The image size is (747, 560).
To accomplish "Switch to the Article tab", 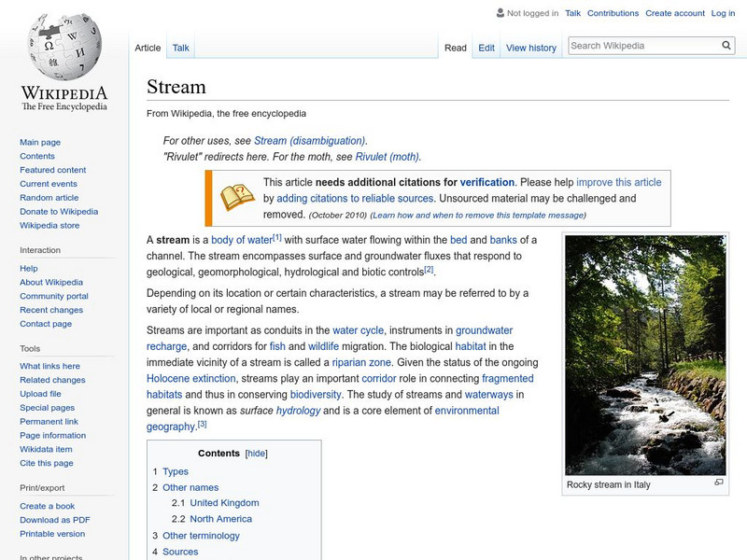I will tap(148, 48).
